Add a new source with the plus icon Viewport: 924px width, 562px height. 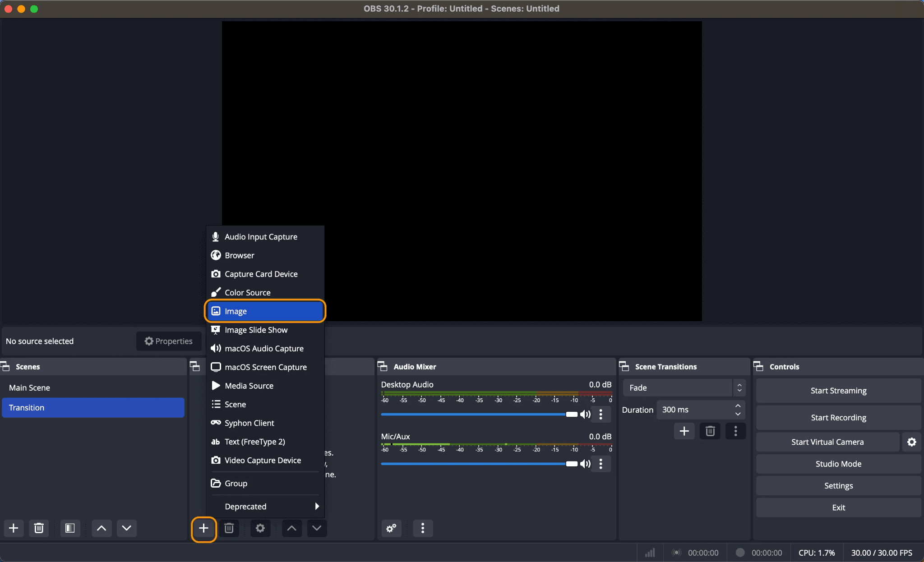204,528
